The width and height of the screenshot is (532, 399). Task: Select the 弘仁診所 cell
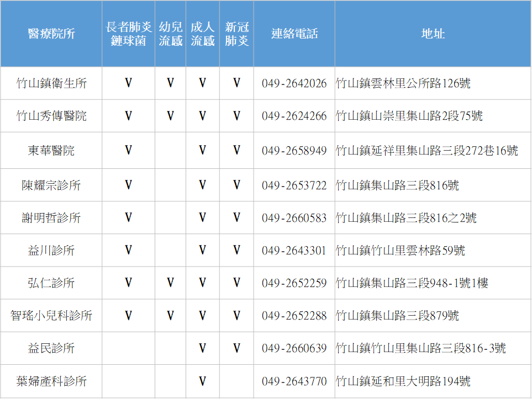point(51,283)
